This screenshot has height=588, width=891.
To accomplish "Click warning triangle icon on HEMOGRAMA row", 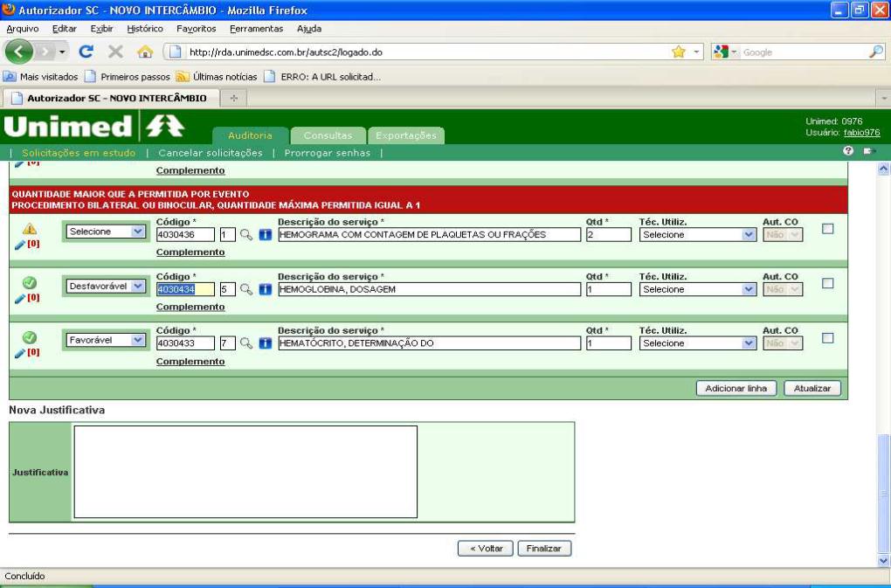I will pyautogui.click(x=30, y=229).
